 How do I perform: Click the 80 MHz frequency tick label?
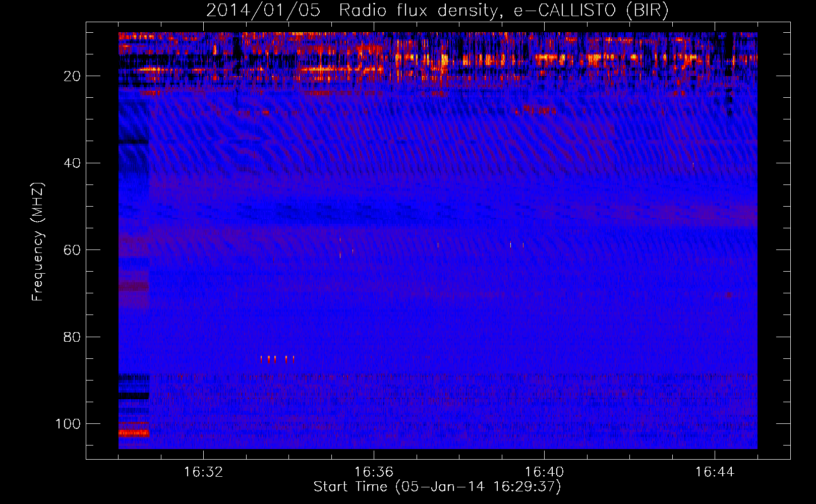(x=72, y=337)
